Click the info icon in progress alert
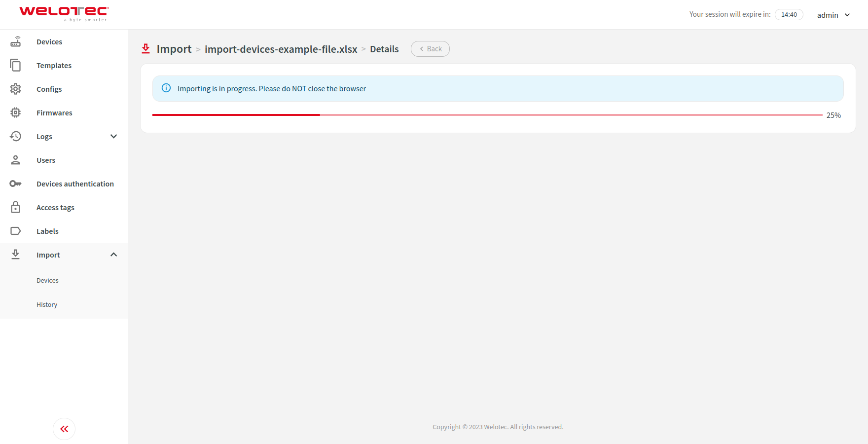Viewport: 868px width, 444px height. 166,88
